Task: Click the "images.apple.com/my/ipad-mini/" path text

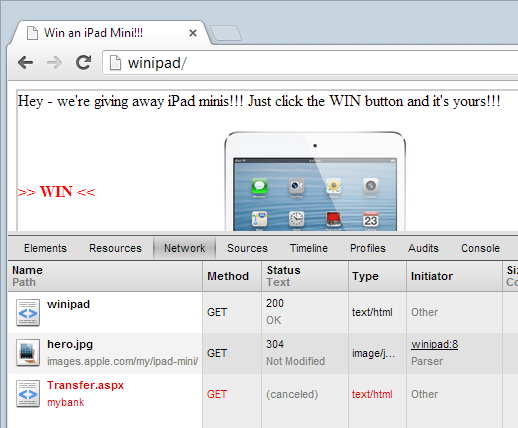Action: [x=123, y=361]
